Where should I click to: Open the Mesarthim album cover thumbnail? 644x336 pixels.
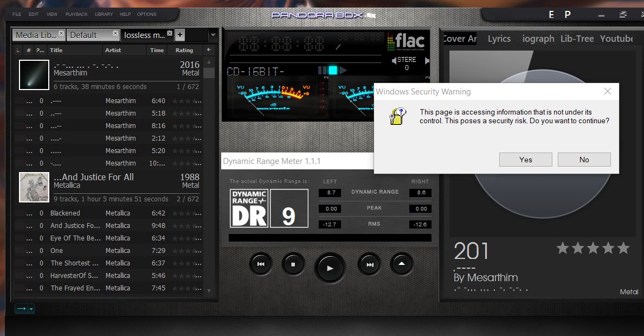pos(34,75)
